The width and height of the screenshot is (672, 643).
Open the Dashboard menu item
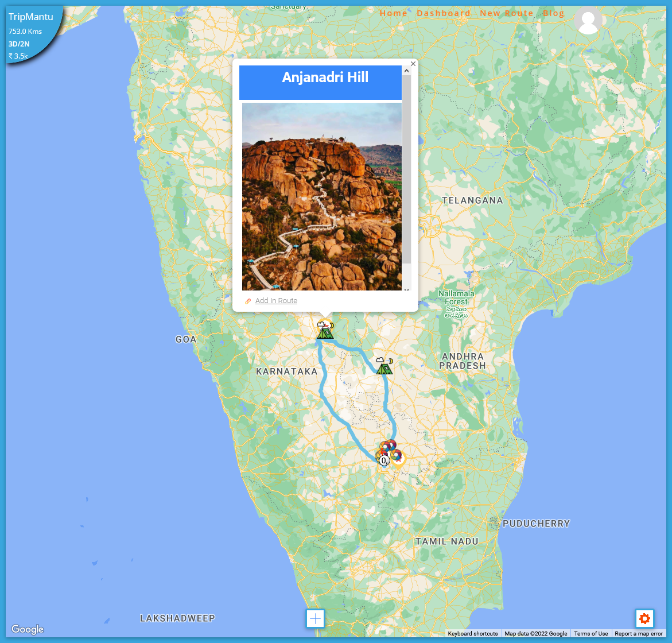[x=444, y=13]
